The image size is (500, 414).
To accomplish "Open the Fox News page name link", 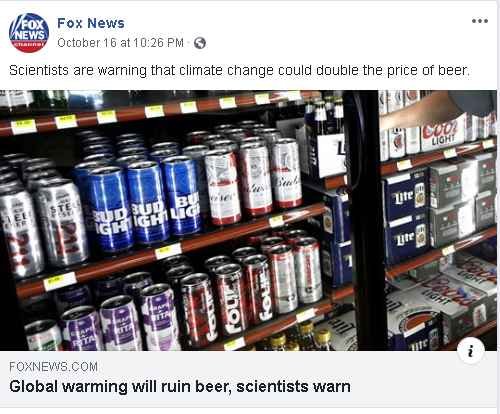I will click(91, 23).
